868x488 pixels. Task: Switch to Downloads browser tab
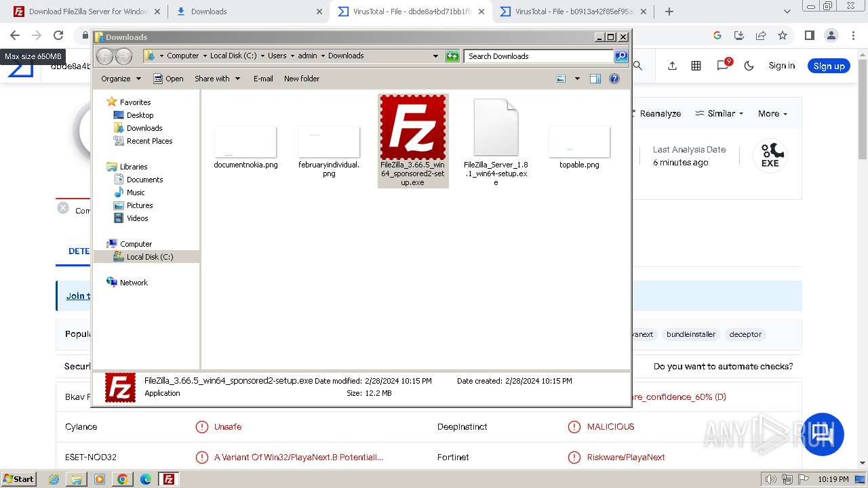click(x=248, y=12)
